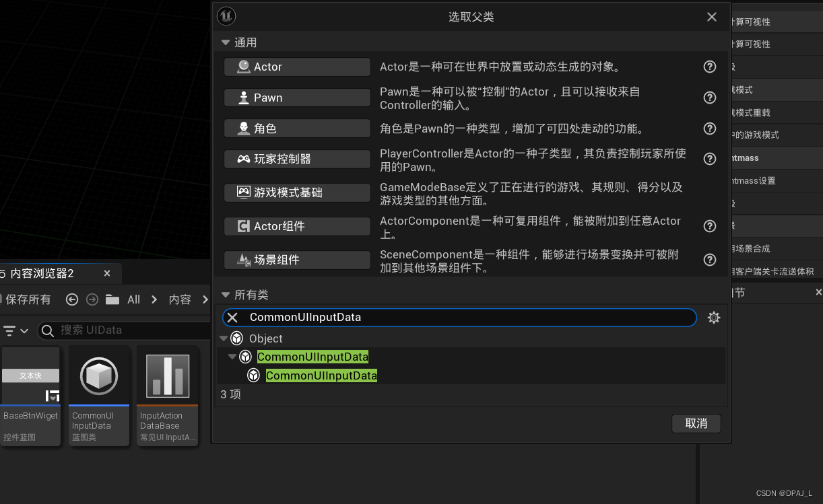Click the 保存所有 button
This screenshot has height=504, width=823.
tap(27, 299)
